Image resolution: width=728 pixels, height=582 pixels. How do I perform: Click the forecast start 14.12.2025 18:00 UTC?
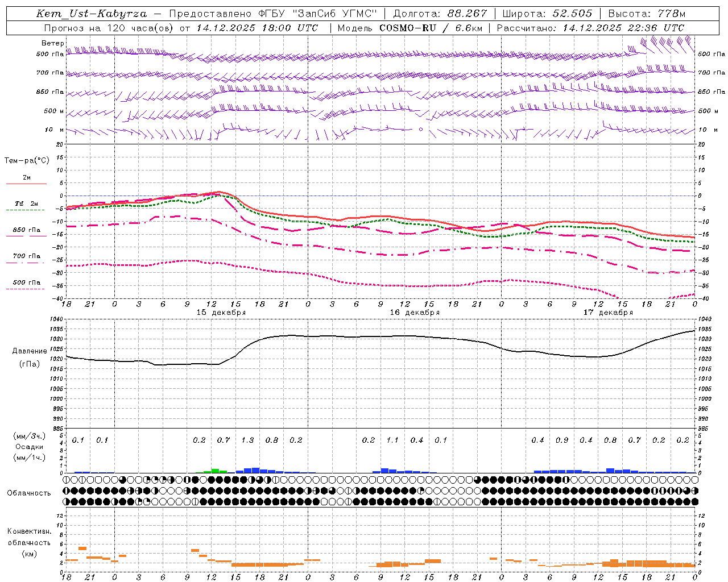click(257, 28)
